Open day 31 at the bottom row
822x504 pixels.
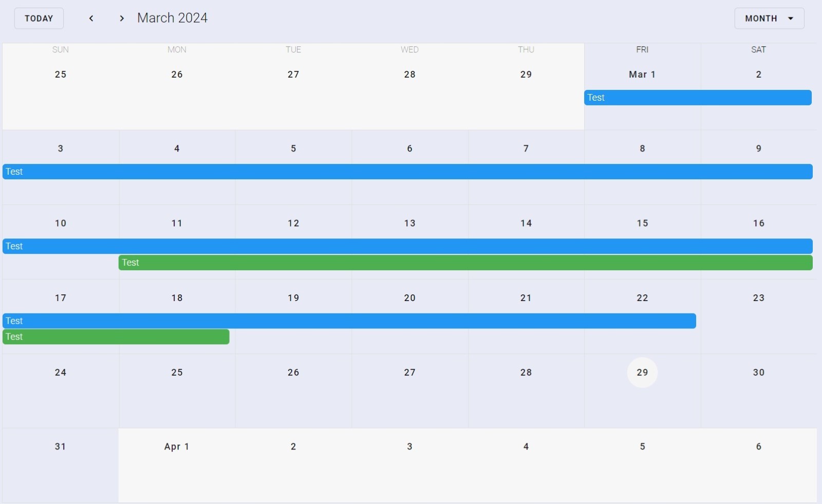61,446
